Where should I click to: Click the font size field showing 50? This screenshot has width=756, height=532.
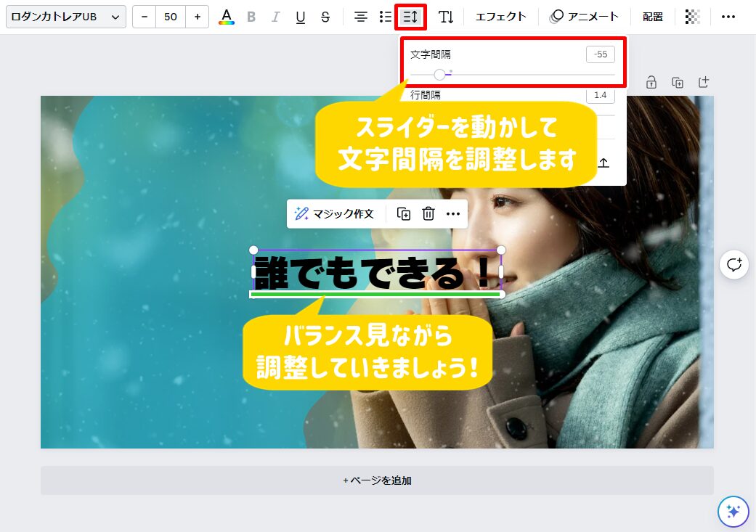(x=171, y=17)
